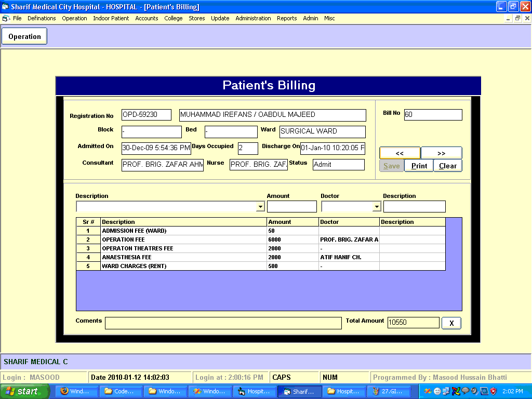Click the ATIF HANIF CH. doctor cell

[349, 257]
